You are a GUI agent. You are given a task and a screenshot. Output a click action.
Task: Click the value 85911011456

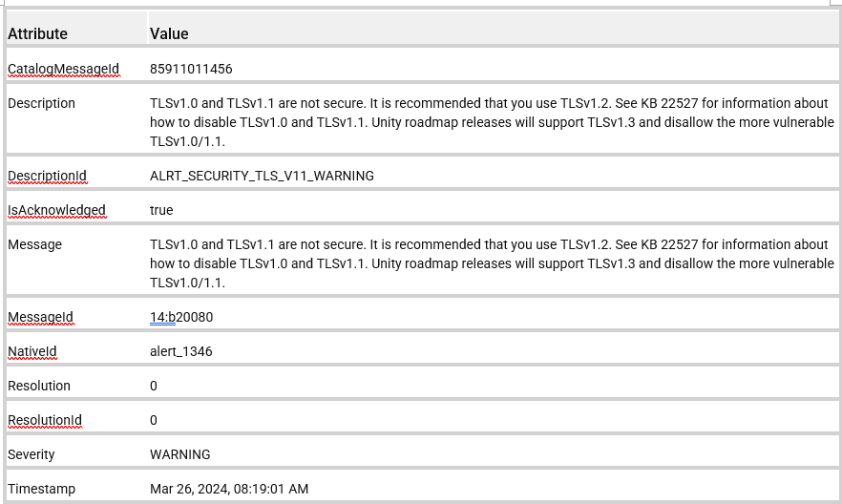[x=191, y=69]
